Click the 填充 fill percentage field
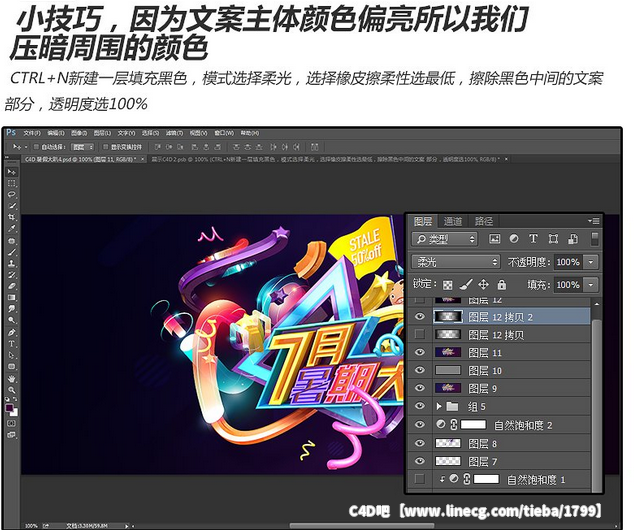The width and height of the screenshot is (635, 530). tap(567, 285)
